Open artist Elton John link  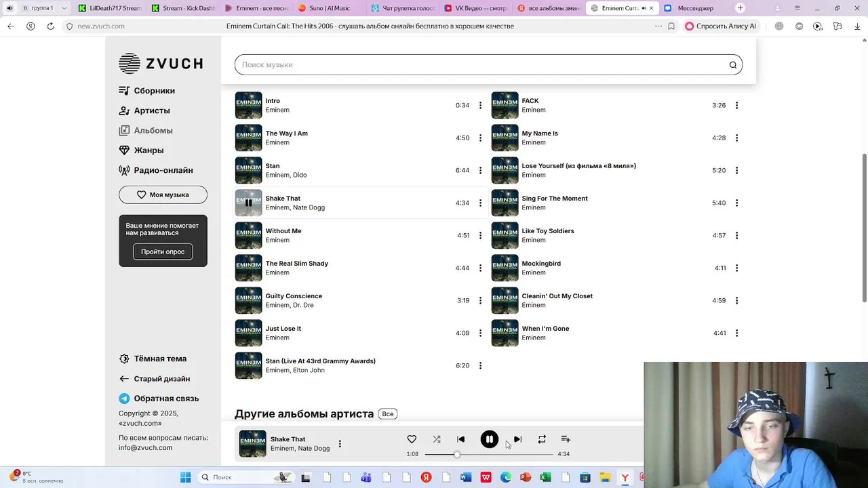click(x=309, y=370)
